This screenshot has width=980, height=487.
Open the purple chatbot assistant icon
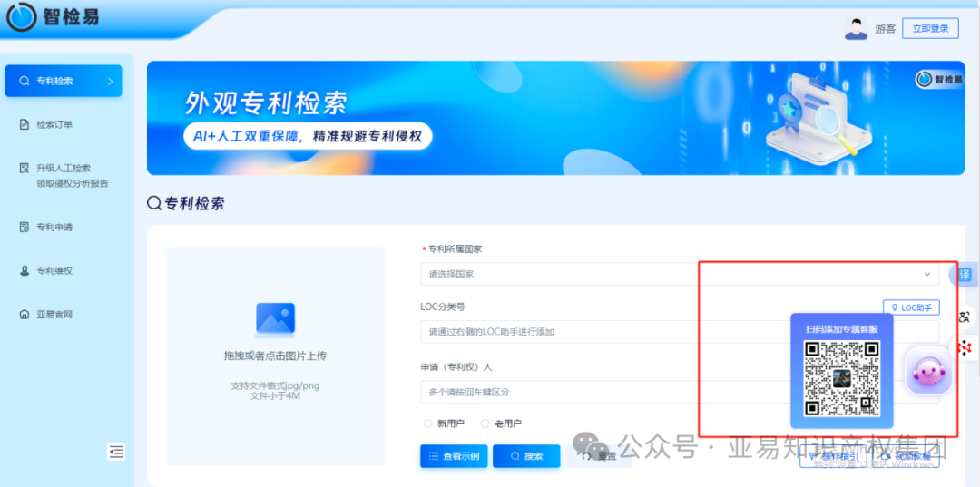(x=929, y=371)
